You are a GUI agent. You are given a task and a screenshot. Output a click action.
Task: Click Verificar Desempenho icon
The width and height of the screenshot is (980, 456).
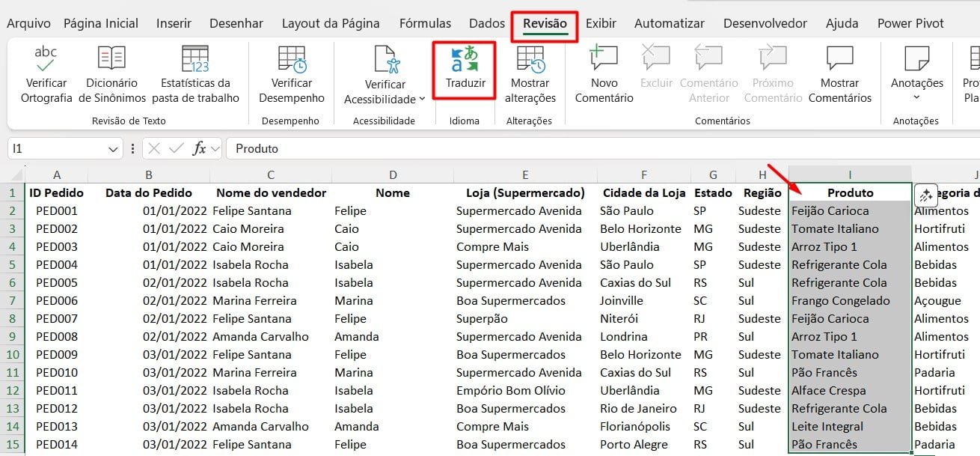point(292,60)
